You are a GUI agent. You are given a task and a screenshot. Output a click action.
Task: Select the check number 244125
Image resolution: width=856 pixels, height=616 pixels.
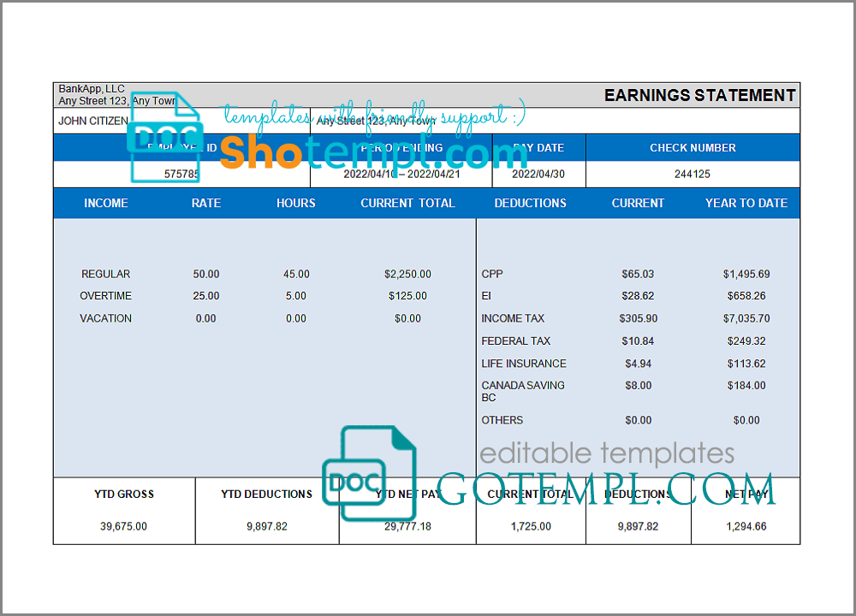[693, 174]
